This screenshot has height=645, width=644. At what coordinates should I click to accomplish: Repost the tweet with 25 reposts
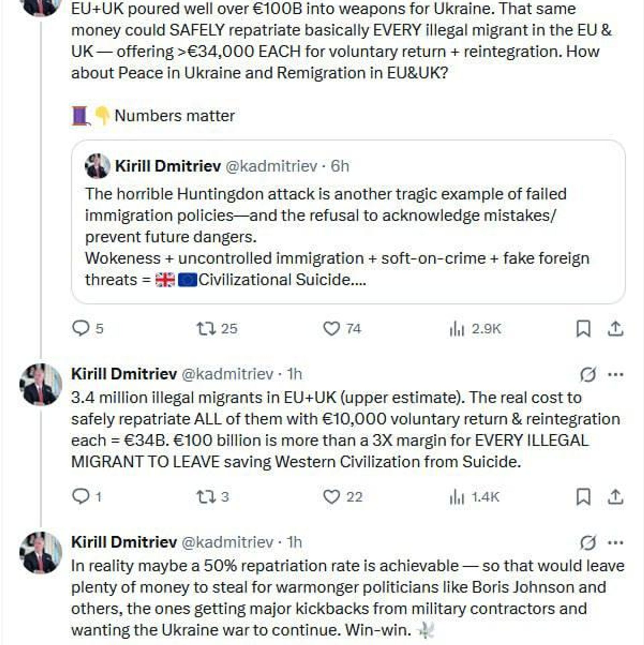206,329
